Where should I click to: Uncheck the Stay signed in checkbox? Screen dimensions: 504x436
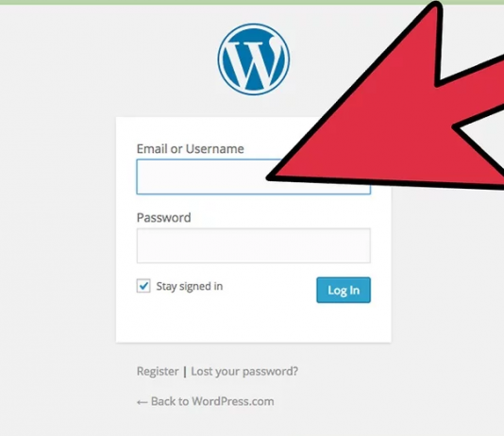click(143, 286)
